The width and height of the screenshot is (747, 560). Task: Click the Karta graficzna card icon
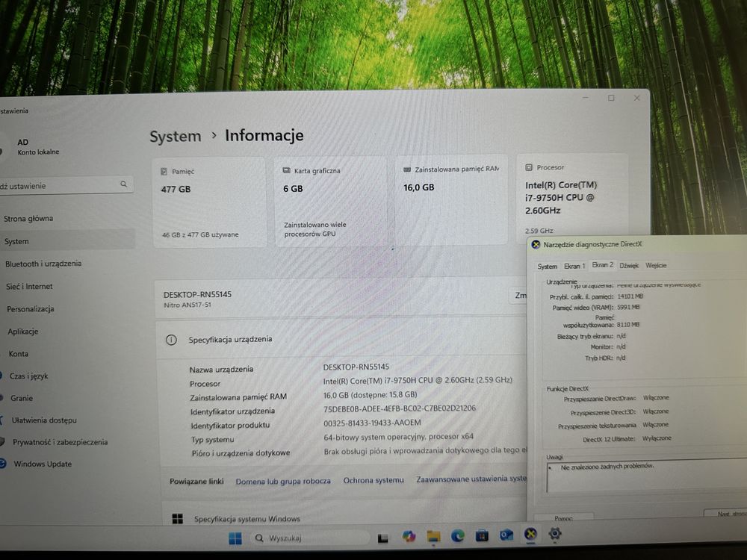coord(286,170)
